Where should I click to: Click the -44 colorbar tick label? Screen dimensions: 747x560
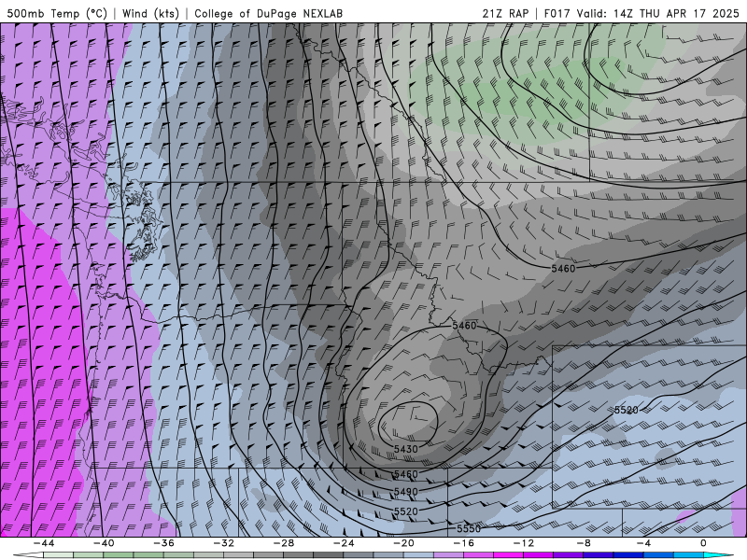[43, 543]
